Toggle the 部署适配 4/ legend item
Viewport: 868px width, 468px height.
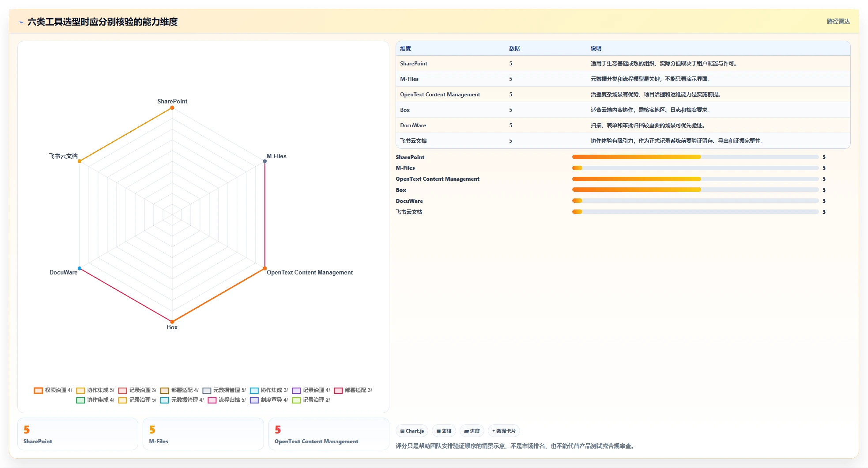[179, 390]
